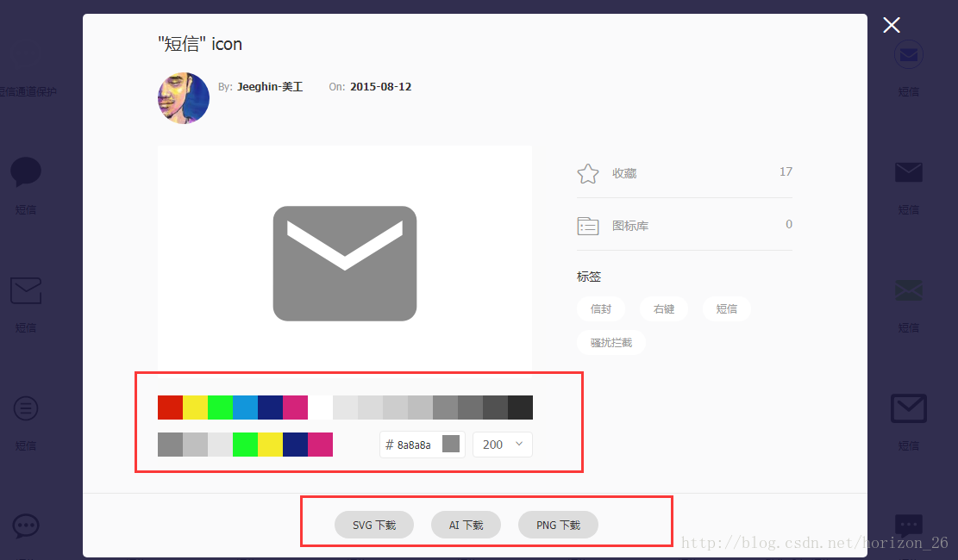Pick the white color swatch
Screen dimensions: 958x560
320,408
